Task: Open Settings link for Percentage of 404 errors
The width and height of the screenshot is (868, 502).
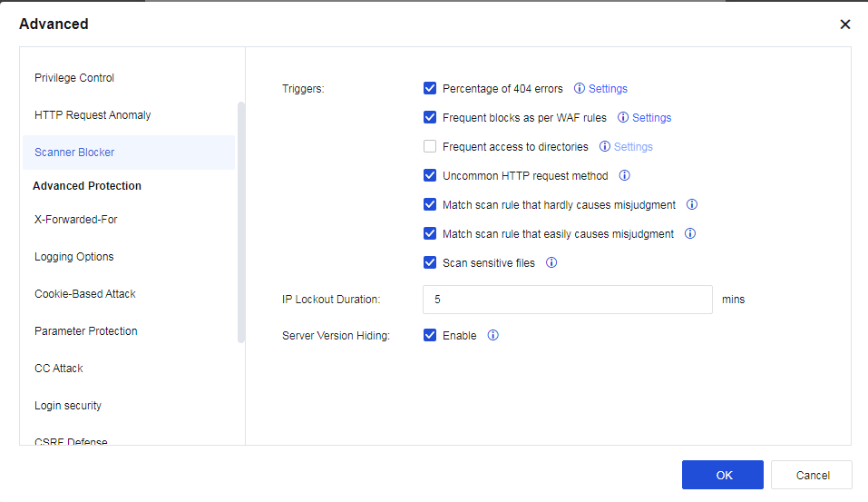Action: coord(608,89)
